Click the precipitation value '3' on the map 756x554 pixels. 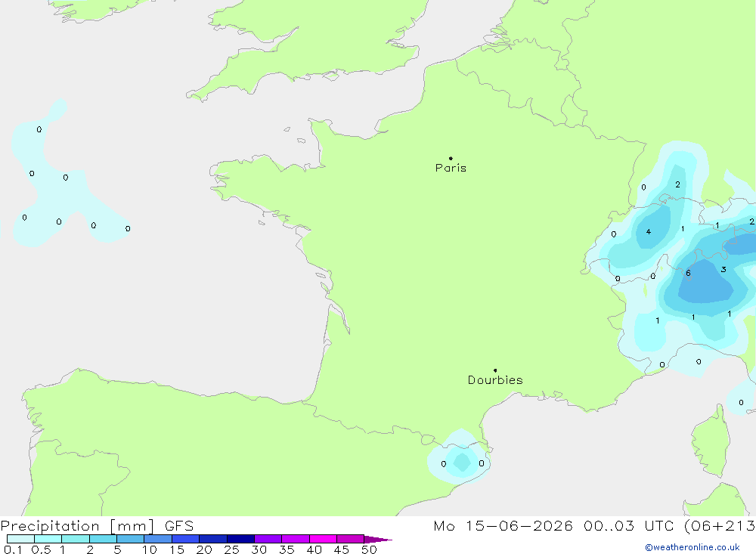[723, 270]
